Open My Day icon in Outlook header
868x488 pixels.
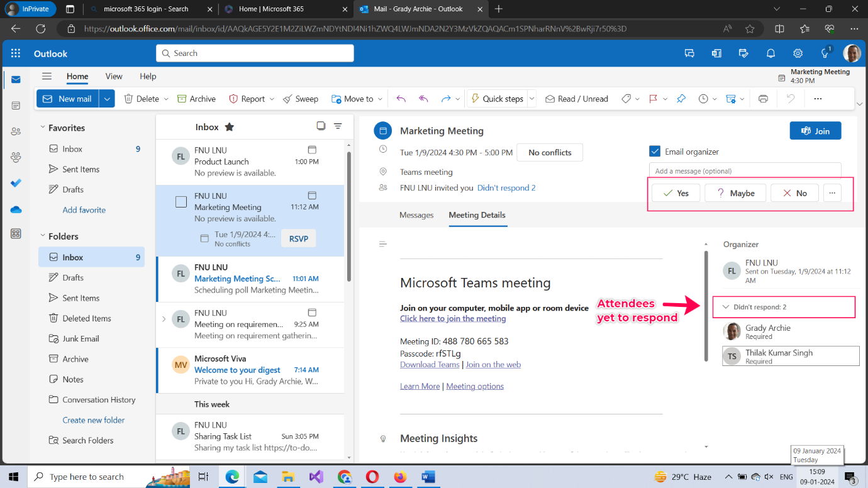click(x=744, y=53)
